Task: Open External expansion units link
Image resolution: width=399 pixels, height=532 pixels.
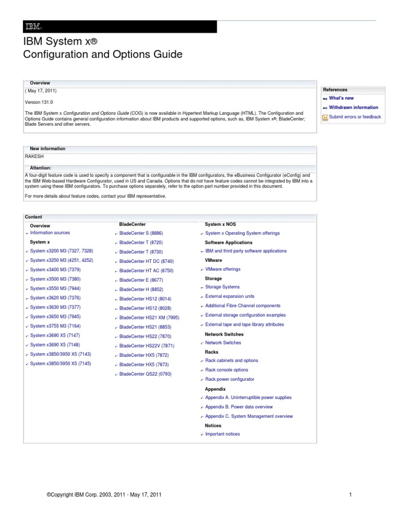Action: point(230,297)
